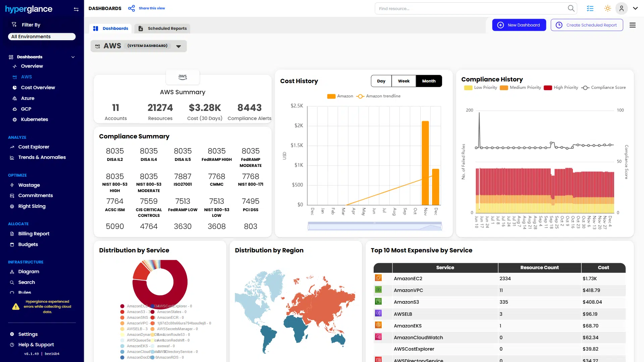The height and width of the screenshot is (362, 644).
Task: Click the data collection warning icon
Action: coord(16,307)
